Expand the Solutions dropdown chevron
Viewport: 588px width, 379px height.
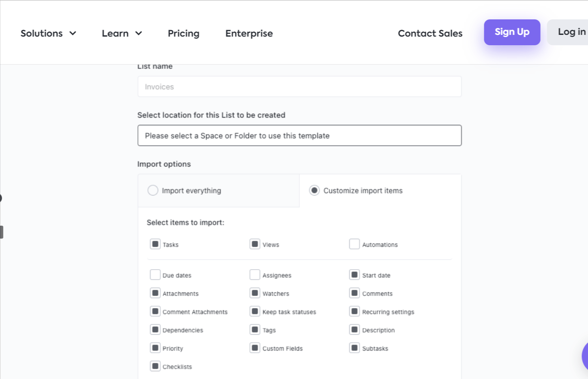point(73,33)
